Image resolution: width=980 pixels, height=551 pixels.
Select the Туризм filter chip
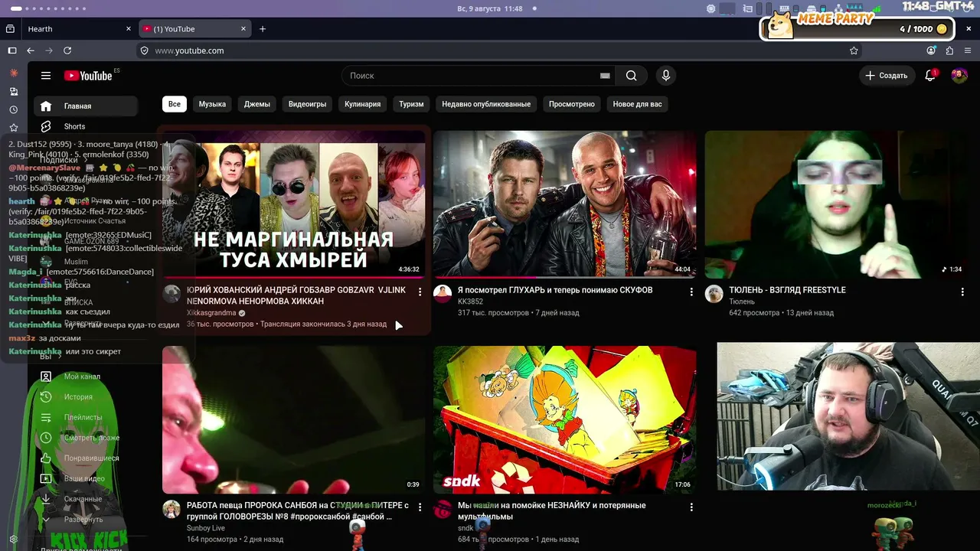411,104
